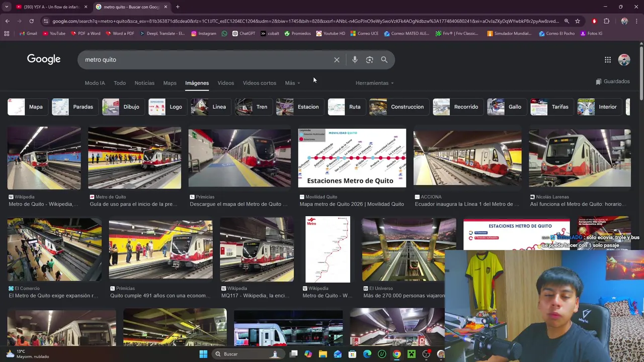Open OBS Studio from the taskbar
This screenshot has width=644, height=362.
(427, 354)
